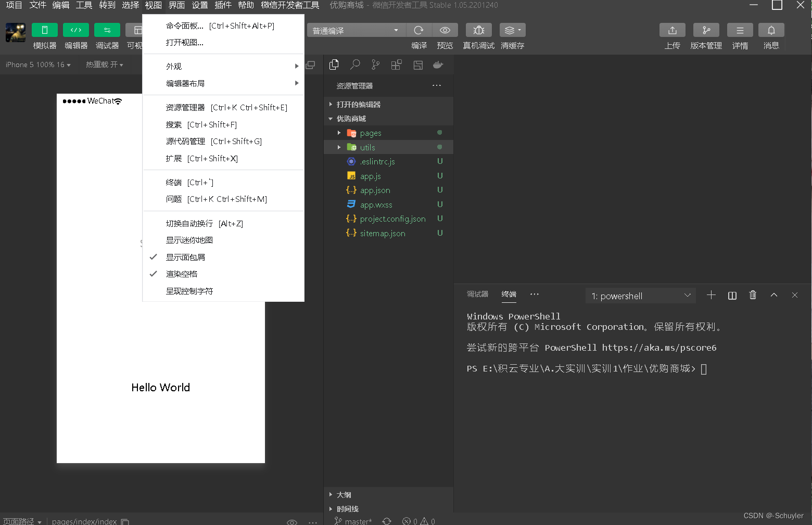Expand the utils folder
This screenshot has width=812, height=525.
click(388, 147)
